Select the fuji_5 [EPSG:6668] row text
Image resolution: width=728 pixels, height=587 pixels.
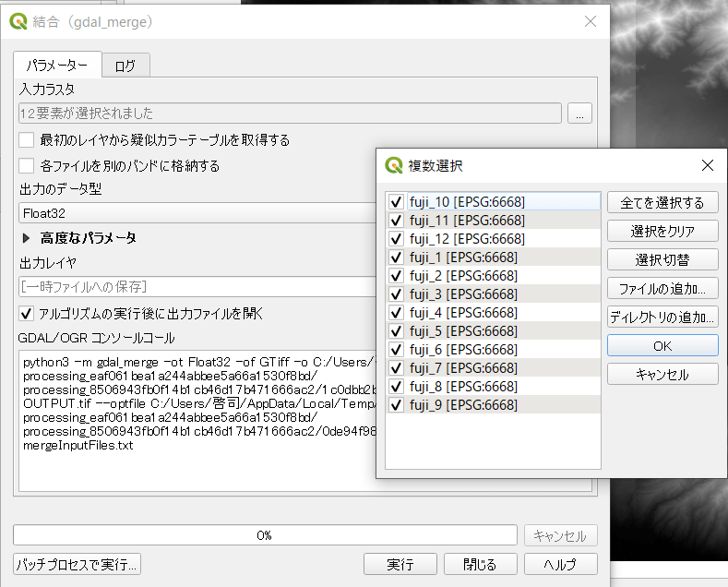463,331
